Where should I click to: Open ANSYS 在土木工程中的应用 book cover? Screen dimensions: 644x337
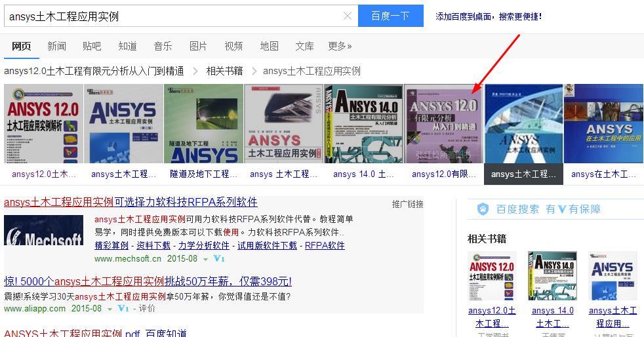(x=604, y=123)
